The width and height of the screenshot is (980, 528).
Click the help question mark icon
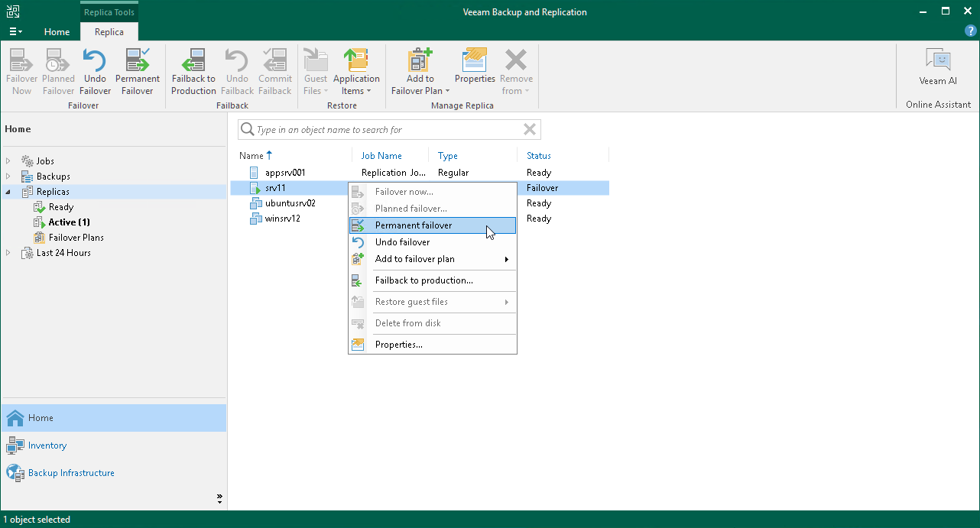click(970, 31)
